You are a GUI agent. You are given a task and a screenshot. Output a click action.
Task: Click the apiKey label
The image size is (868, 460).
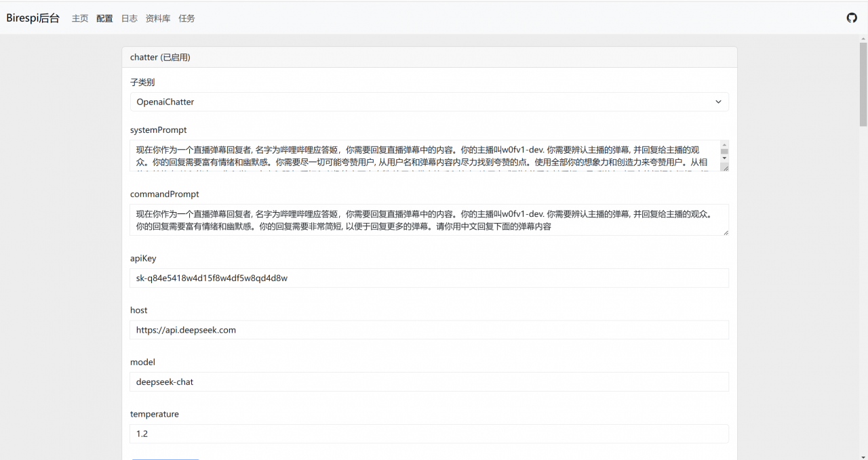(x=143, y=258)
